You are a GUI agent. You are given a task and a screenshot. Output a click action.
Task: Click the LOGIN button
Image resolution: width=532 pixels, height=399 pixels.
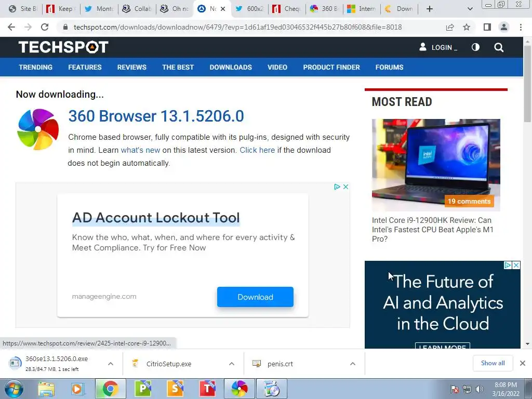tap(438, 47)
